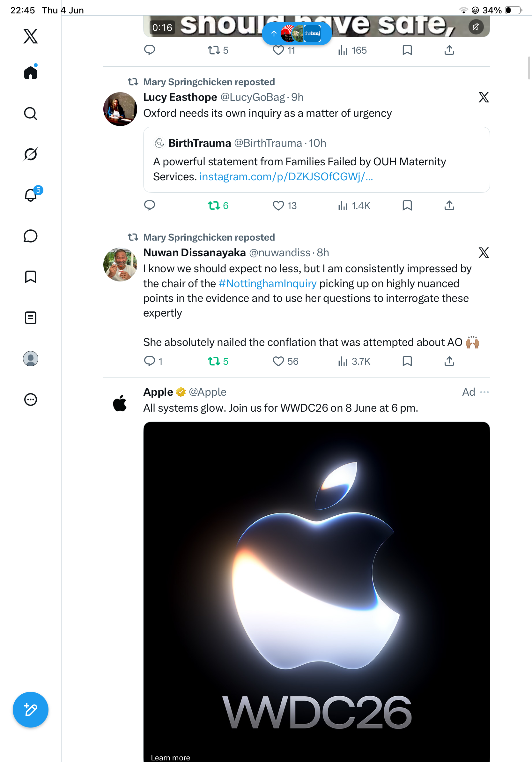
Task: Open Messages chat bubble in sidebar
Action: (31, 236)
